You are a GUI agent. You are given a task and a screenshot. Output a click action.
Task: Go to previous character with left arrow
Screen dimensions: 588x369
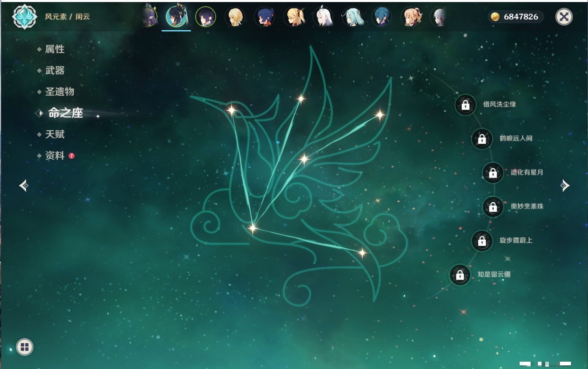(24, 186)
